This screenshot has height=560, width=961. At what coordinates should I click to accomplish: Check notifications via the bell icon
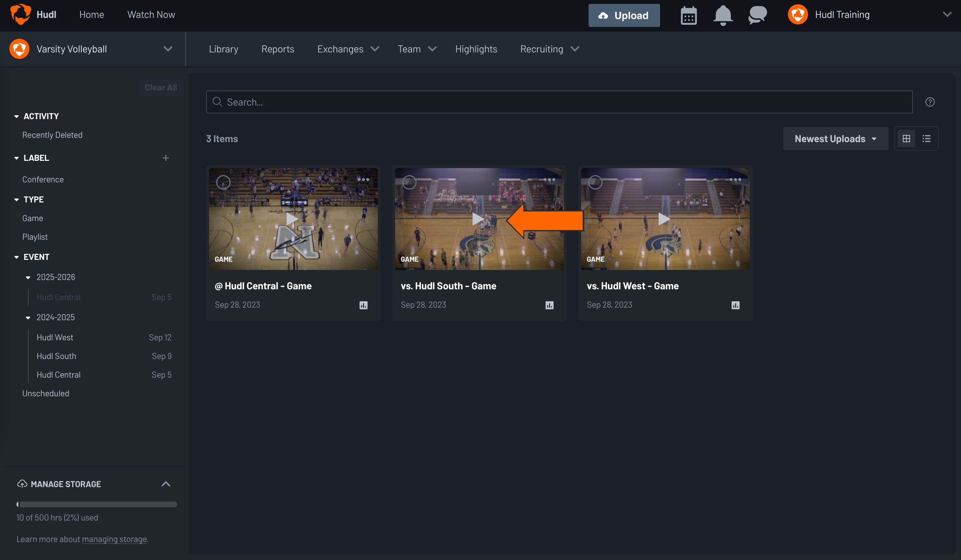pos(723,15)
